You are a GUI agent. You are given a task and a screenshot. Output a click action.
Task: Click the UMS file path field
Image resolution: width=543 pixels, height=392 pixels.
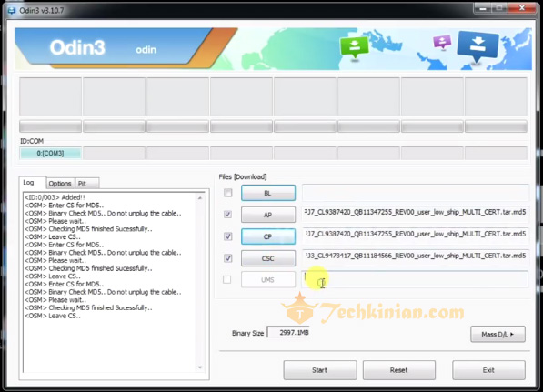[x=416, y=279]
